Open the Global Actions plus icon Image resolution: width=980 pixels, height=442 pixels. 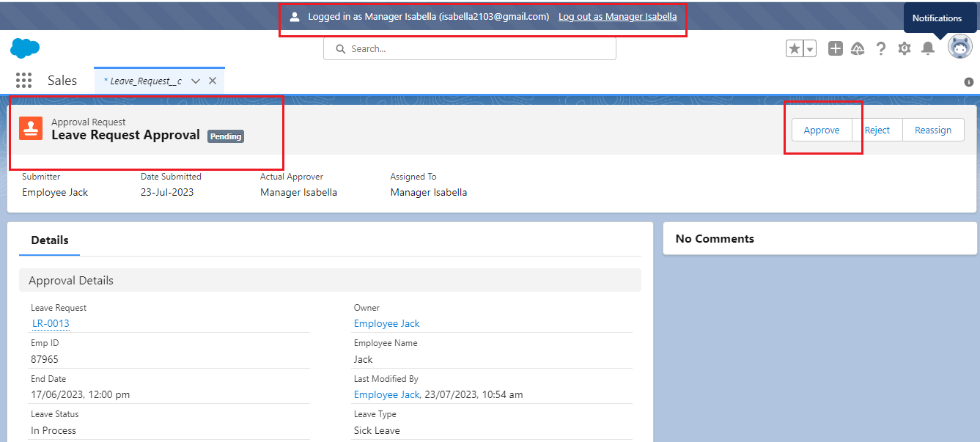[x=835, y=48]
